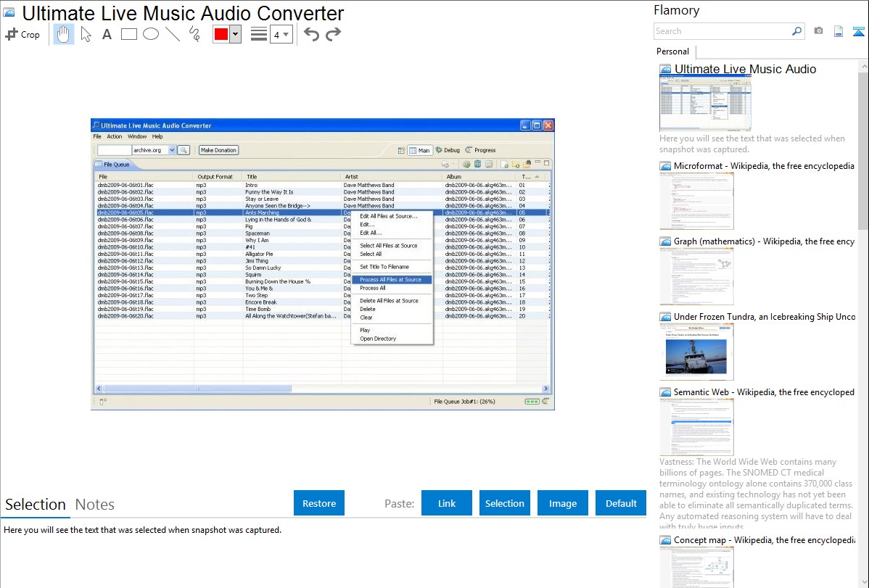Open the File menu in the converter
The width and height of the screenshot is (869, 588).
97,136
